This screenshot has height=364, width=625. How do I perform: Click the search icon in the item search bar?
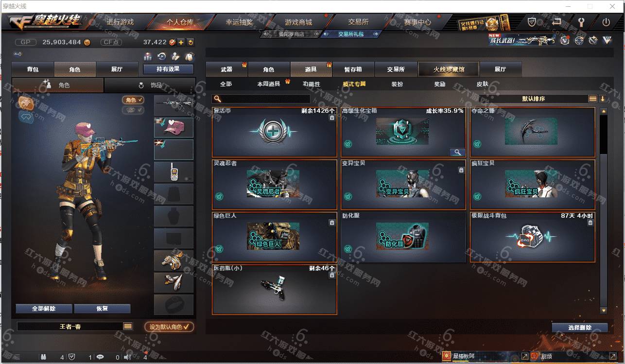tap(217, 99)
